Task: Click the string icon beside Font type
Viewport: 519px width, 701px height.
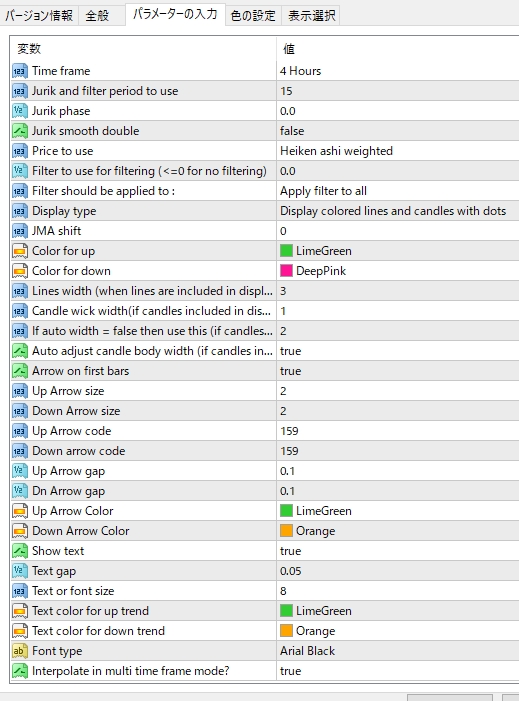Action: (20, 651)
